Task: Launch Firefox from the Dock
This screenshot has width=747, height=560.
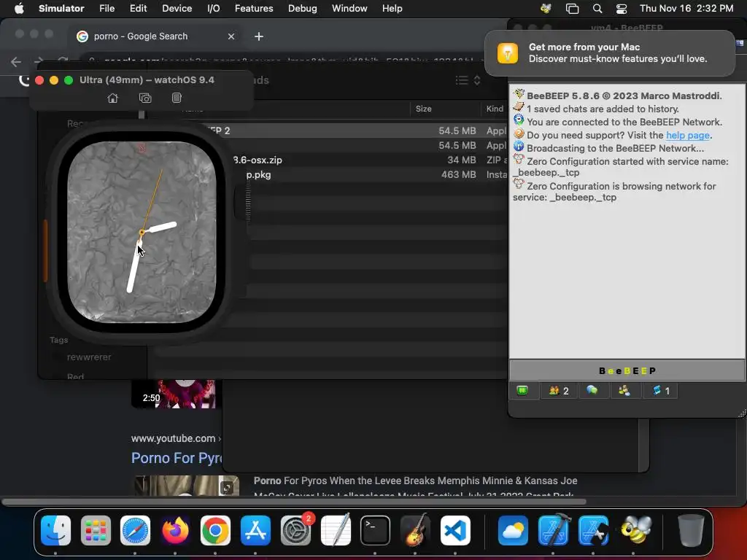Action: coord(175,530)
